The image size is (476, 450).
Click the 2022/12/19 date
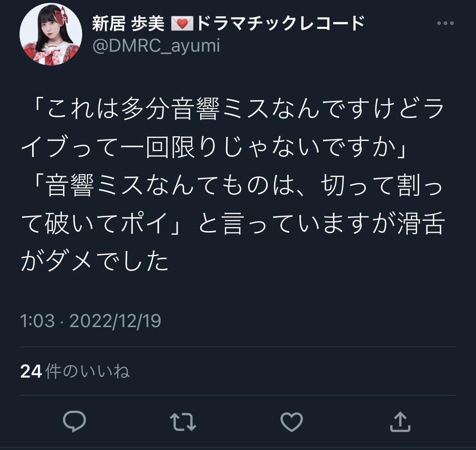point(116,321)
